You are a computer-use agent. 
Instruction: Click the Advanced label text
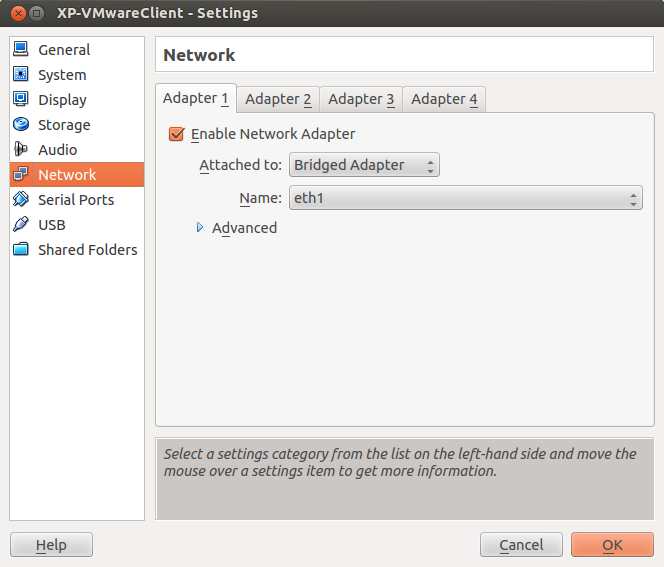[244, 228]
